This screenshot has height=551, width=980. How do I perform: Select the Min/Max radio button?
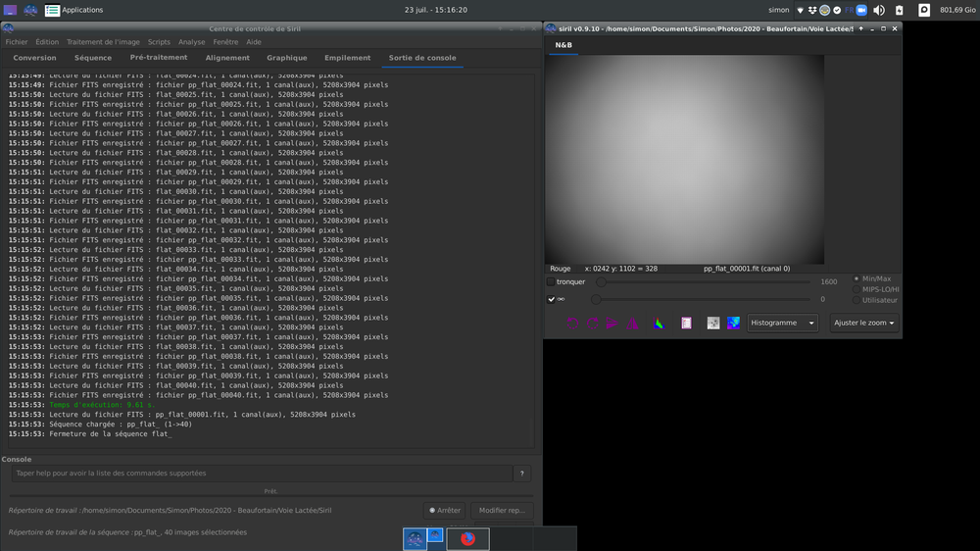click(857, 279)
